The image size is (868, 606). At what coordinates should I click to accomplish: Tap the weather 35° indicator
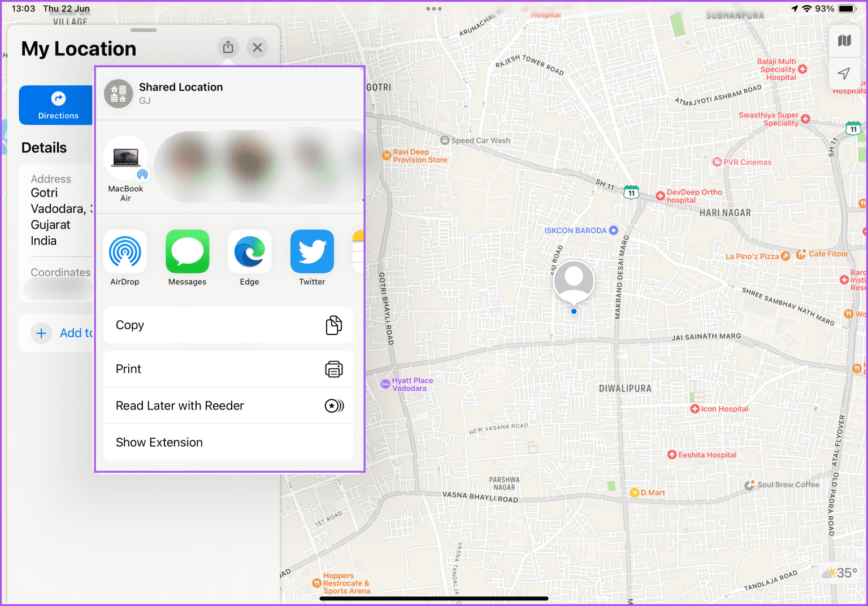pos(840,573)
